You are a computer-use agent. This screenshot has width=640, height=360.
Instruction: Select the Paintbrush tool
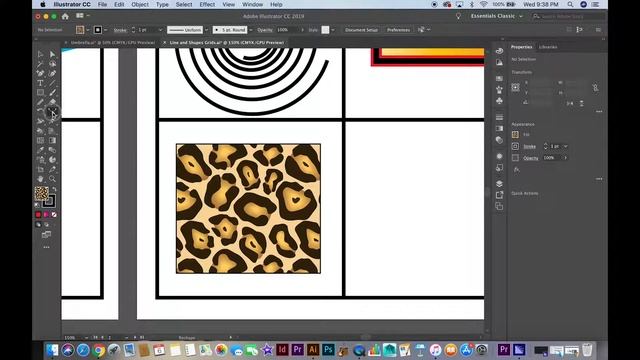pyautogui.click(x=52, y=93)
